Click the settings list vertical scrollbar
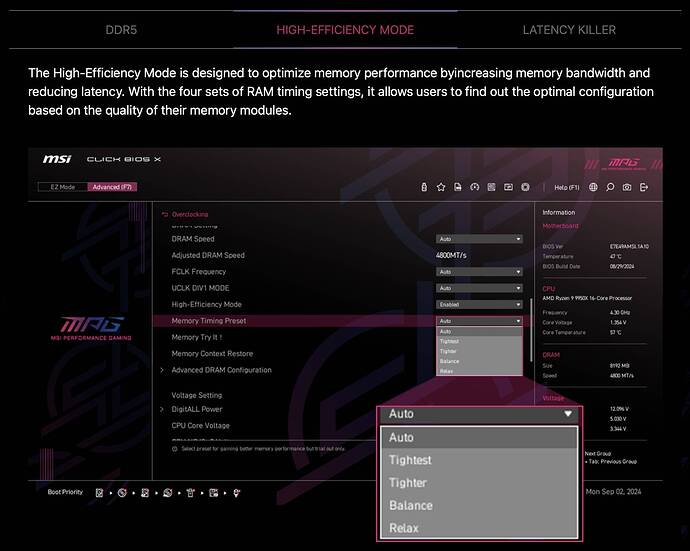Screen dimensions: 690x551 [x=531, y=329]
